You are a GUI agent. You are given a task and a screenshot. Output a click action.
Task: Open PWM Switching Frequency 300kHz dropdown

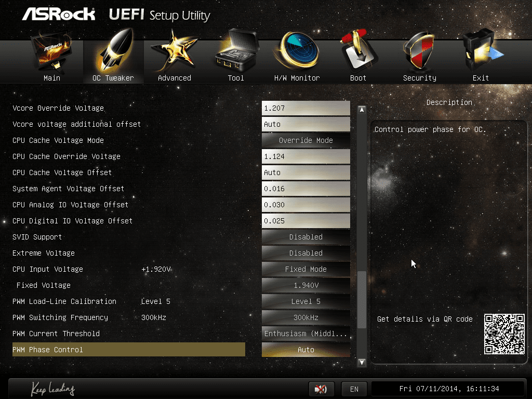305,317
